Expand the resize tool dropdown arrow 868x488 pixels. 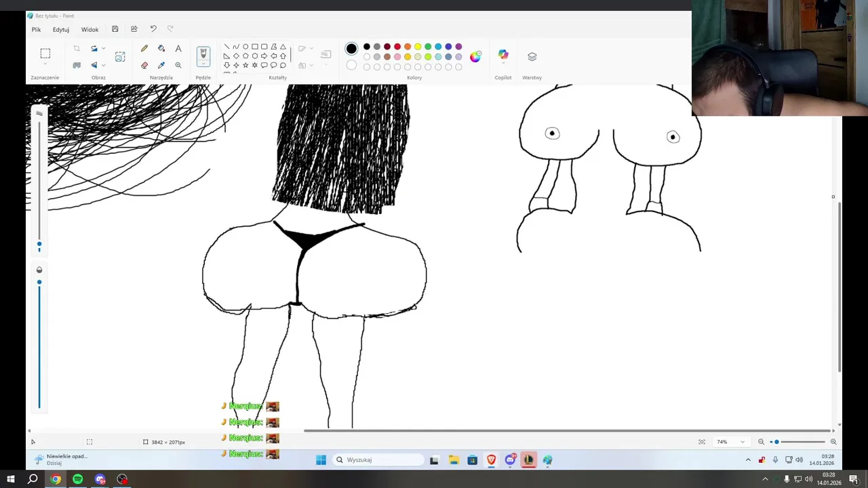[x=103, y=49]
